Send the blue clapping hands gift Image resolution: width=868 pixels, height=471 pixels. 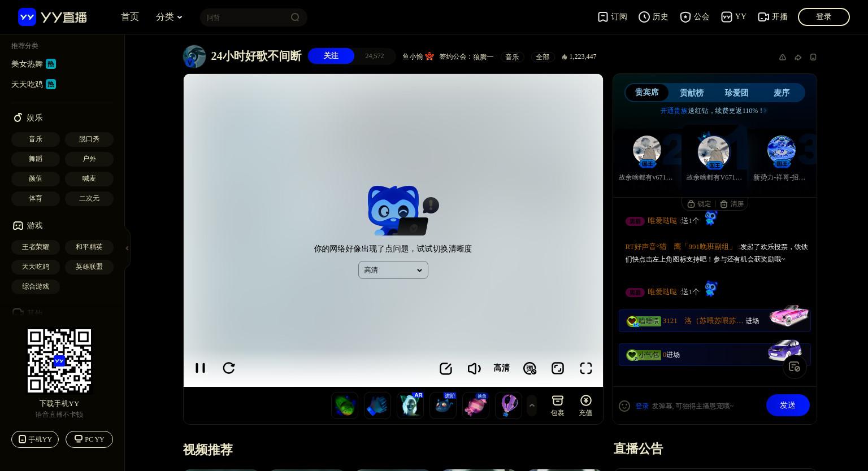coord(377,405)
